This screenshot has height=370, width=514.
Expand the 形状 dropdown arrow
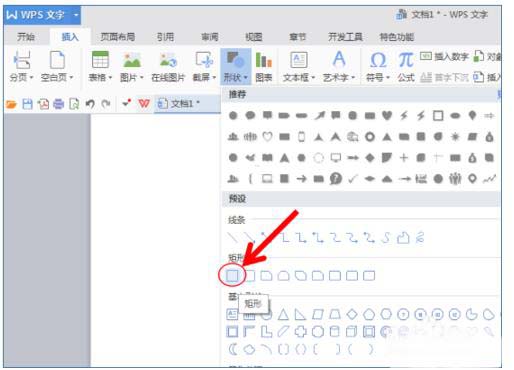[x=246, y=78]
